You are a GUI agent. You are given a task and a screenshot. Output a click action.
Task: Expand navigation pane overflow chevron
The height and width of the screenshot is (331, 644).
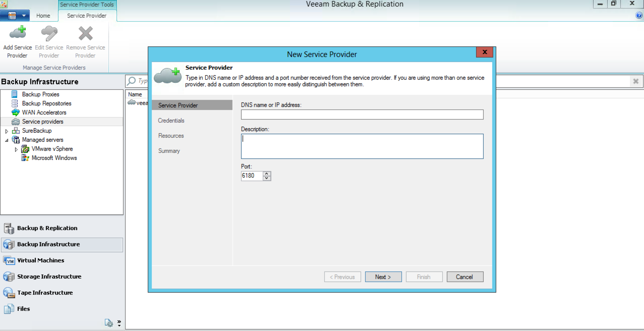[119, 323]
